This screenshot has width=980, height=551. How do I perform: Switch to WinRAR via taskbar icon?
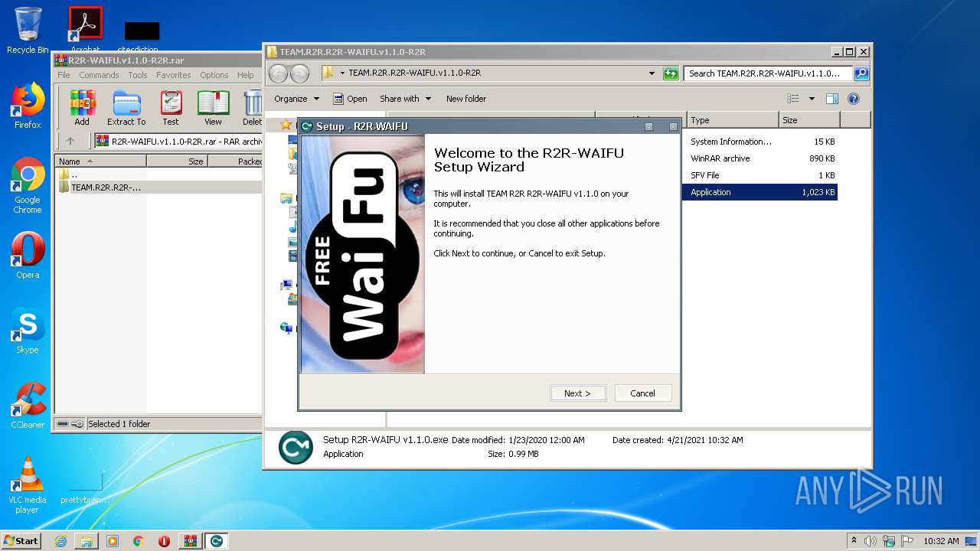[190, 541]
